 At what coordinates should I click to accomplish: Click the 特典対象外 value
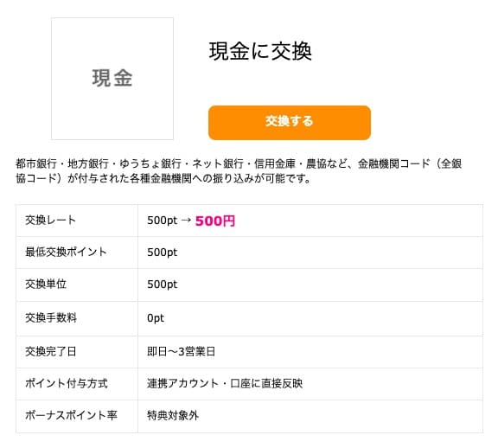(x=173, y=416)
